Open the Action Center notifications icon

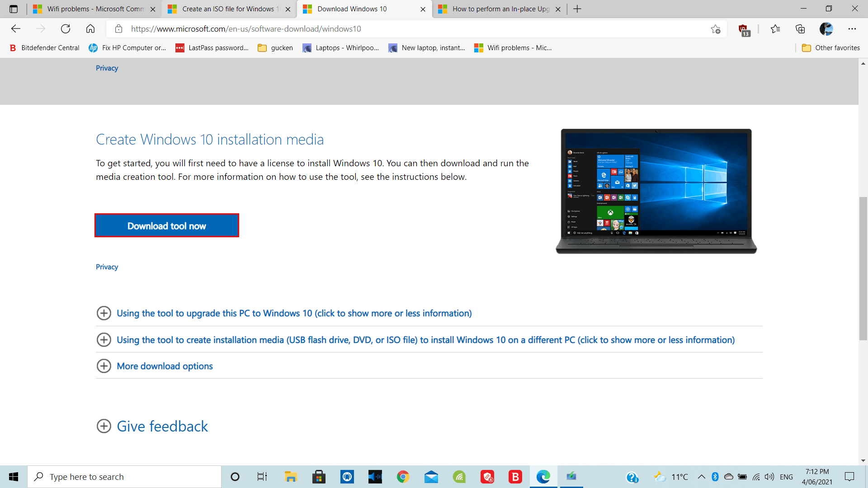pos(850,477)
